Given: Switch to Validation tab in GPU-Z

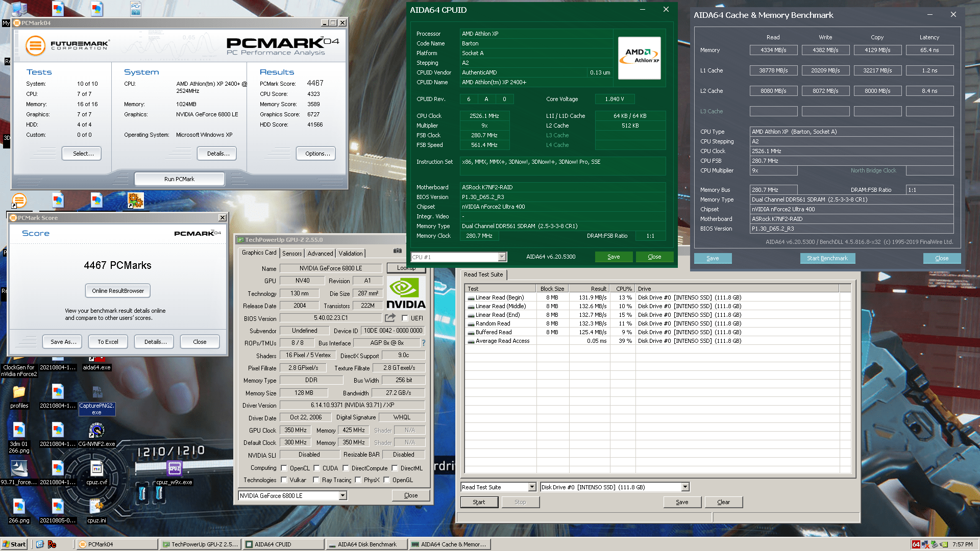Looking at the screenshot, I should click(x=351, y=253).
